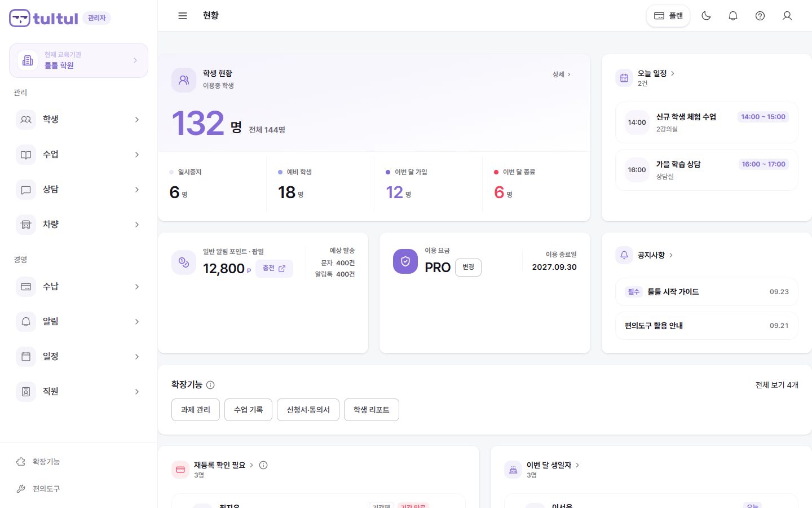Image resolution: width=812 pixels, height=508 pixels.
Task: Click the 재등록 card icon
Action: (x=180, y=470)
